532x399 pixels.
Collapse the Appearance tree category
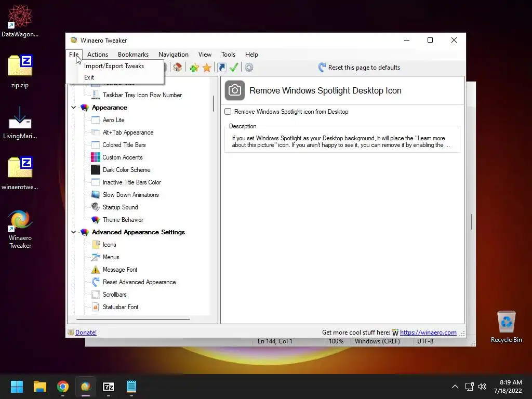(x=73, y=108)
